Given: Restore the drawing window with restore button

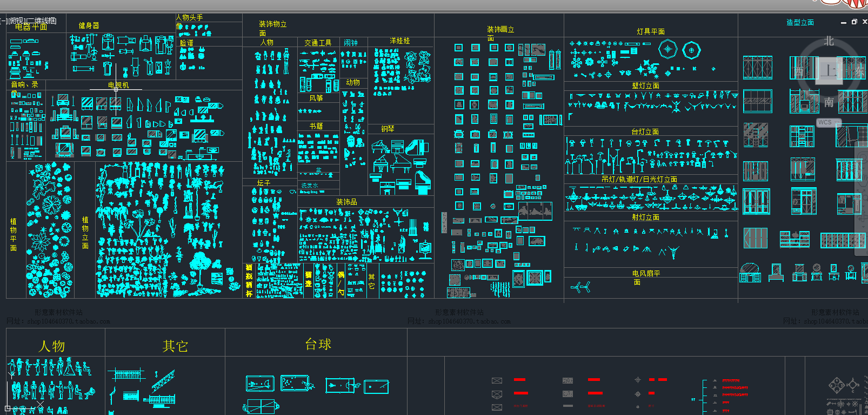Looking at the screenshot, I should point(854,22).
